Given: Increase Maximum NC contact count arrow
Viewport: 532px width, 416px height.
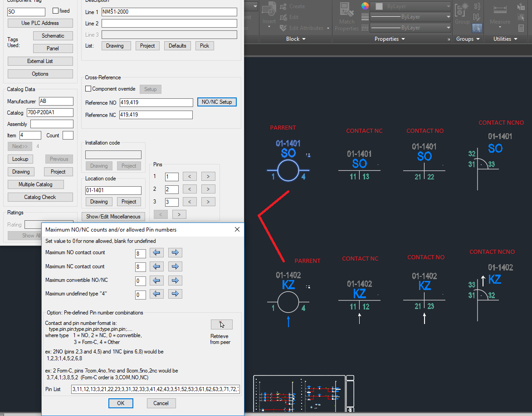Looking at the screenshot, I should (175, 266).
